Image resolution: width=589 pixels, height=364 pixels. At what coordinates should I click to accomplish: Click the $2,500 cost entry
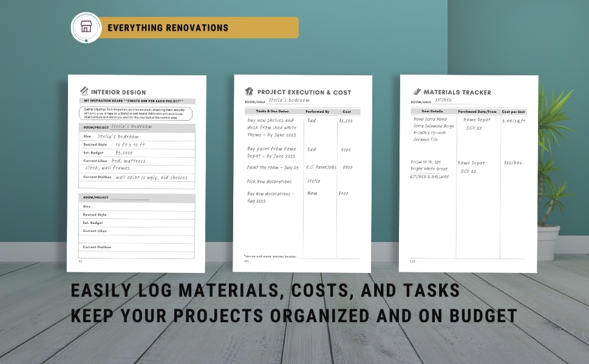pos(346,121)
